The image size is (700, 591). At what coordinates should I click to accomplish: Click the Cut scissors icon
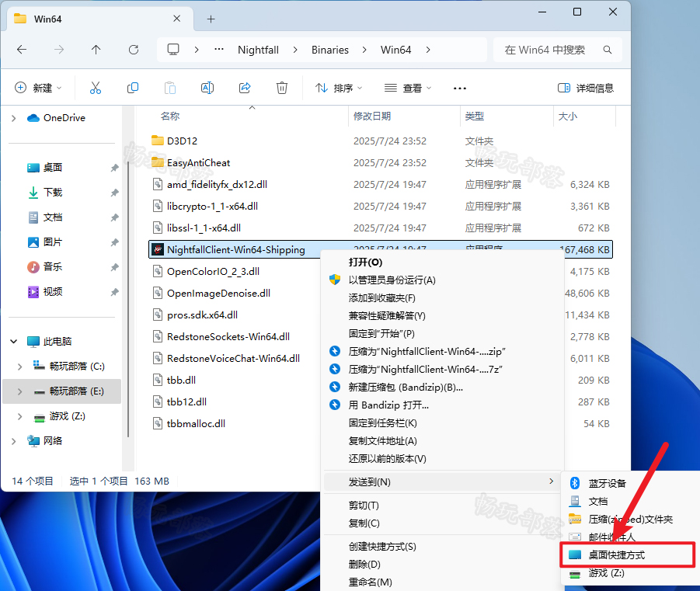pyautogui.click(x=95, y=88)
